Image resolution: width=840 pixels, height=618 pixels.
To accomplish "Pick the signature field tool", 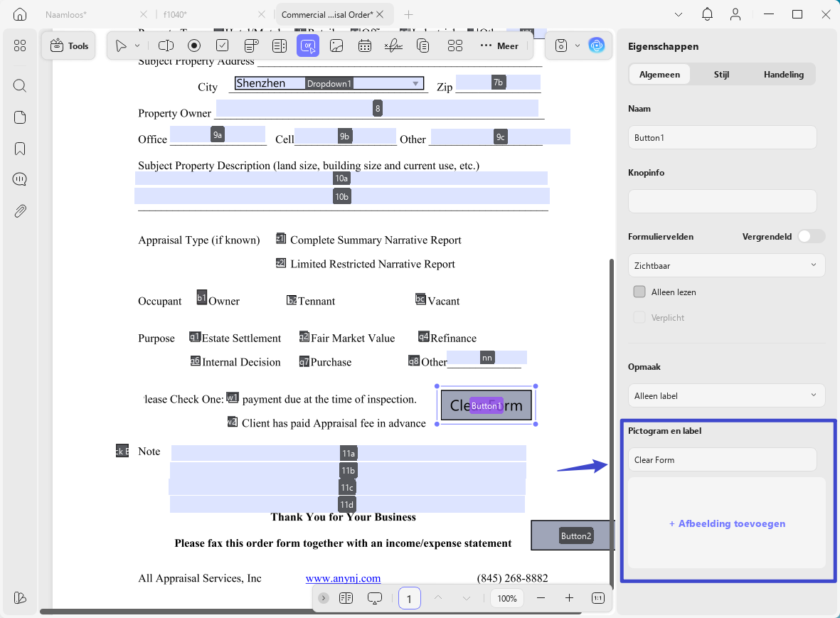I will pos(393,46).
